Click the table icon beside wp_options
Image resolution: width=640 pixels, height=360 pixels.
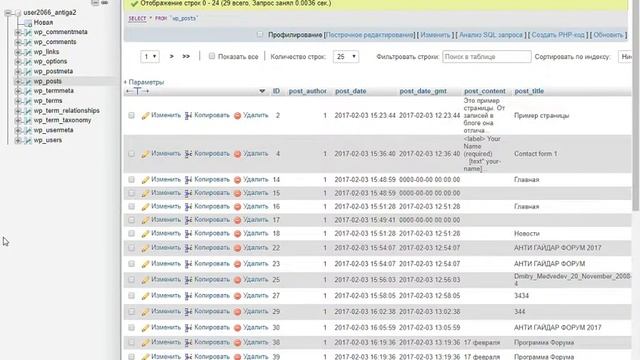[x=28, y=62]
